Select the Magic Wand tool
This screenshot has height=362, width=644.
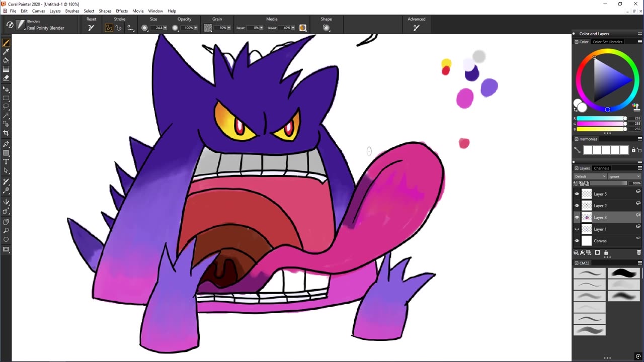click(6, 115)
